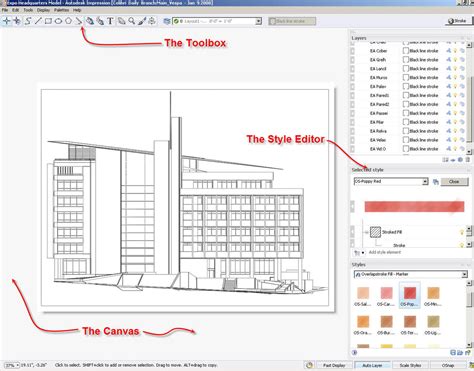Click the lock-like icon on EA Pilar row
The width and height of the screenshot is (474, 371).
pyautogui.click(x=462, y=122)
